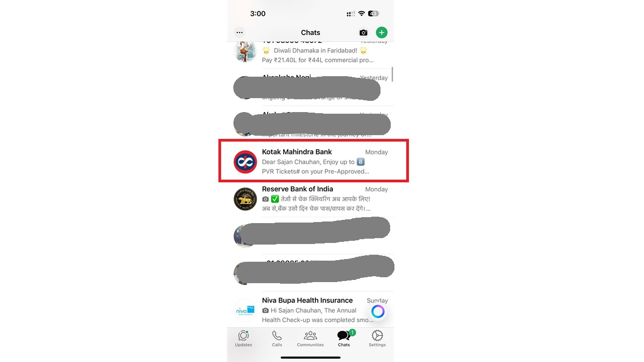
Task: Switch to the Calls tab
Action: 277,339
